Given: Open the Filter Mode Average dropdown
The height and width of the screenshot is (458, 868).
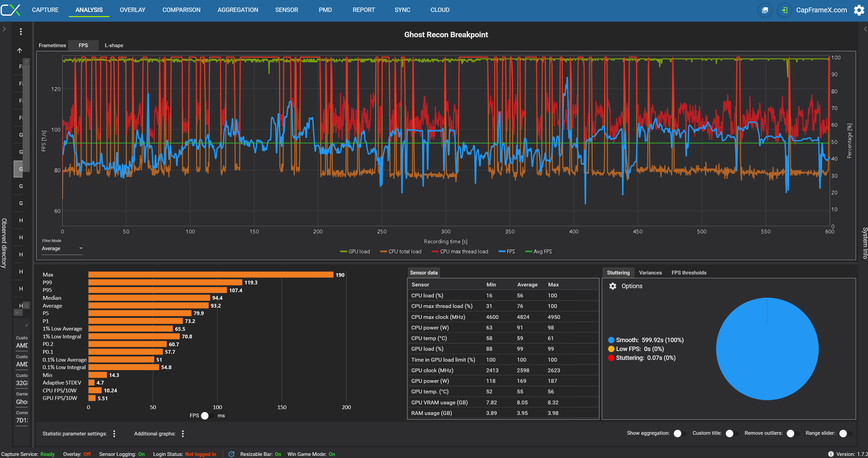Looking at the screenshot, I should (x=62, y=248).
